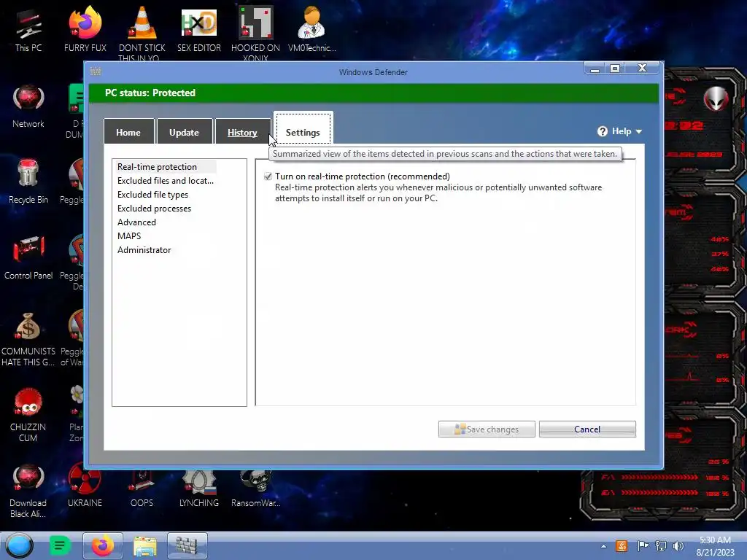This screenshot has width=747, height=560.
Task: Select RansomWar skull desktop icon
Action: (256, 489)
